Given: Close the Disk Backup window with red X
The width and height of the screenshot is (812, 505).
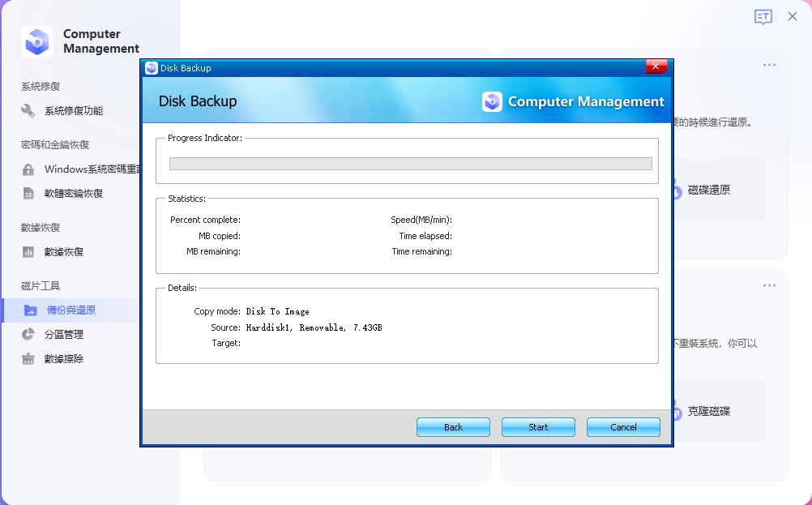Looking at the screenshot, I should (x=656, y=67).
